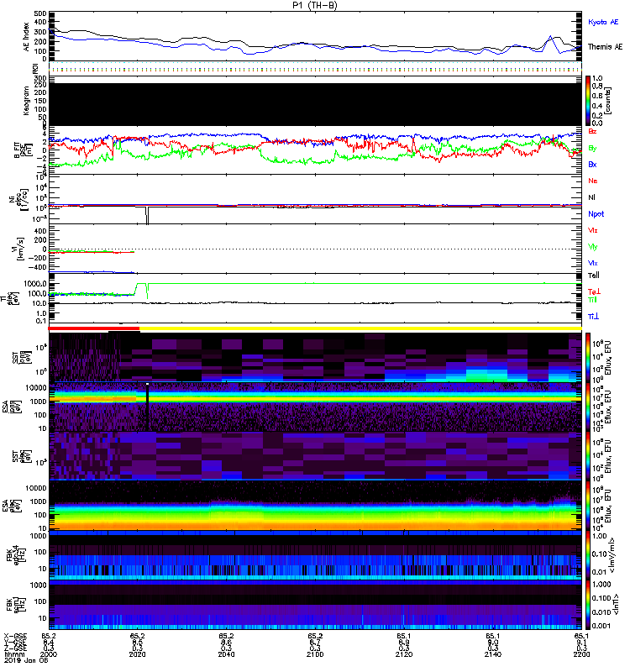Select the P1 (TH-B) plot title
This screenshot has width=630, height=672.
[314, 5]
